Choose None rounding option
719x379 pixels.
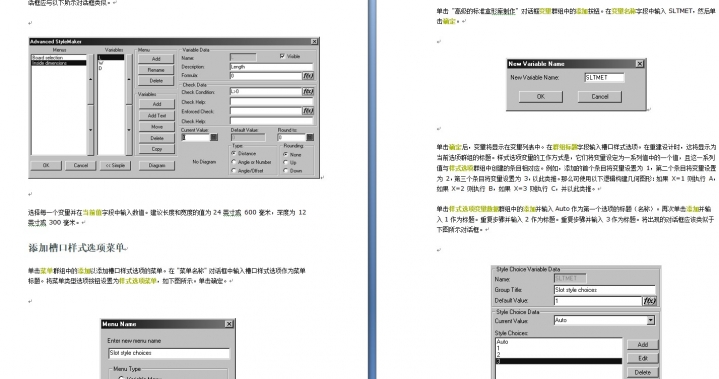tap(286, 154)
